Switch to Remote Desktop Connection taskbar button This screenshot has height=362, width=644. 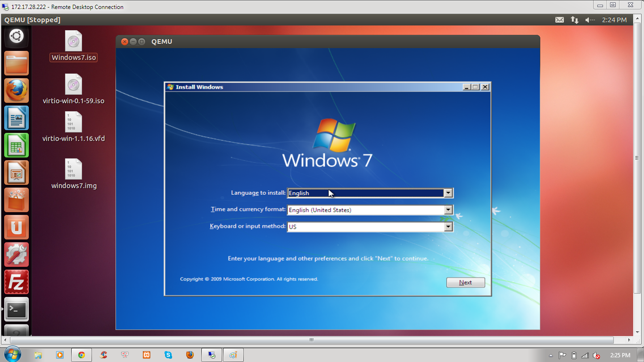(x=212, y=355)
